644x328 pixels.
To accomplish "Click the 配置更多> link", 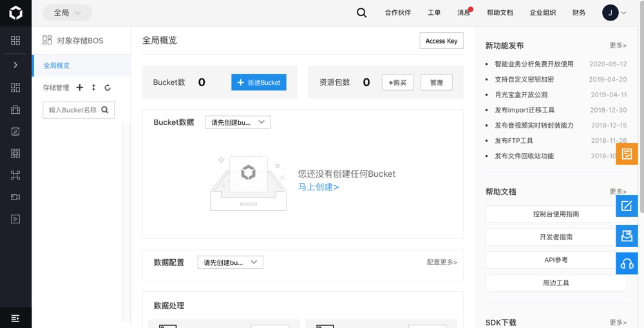I will pos(442,262).
